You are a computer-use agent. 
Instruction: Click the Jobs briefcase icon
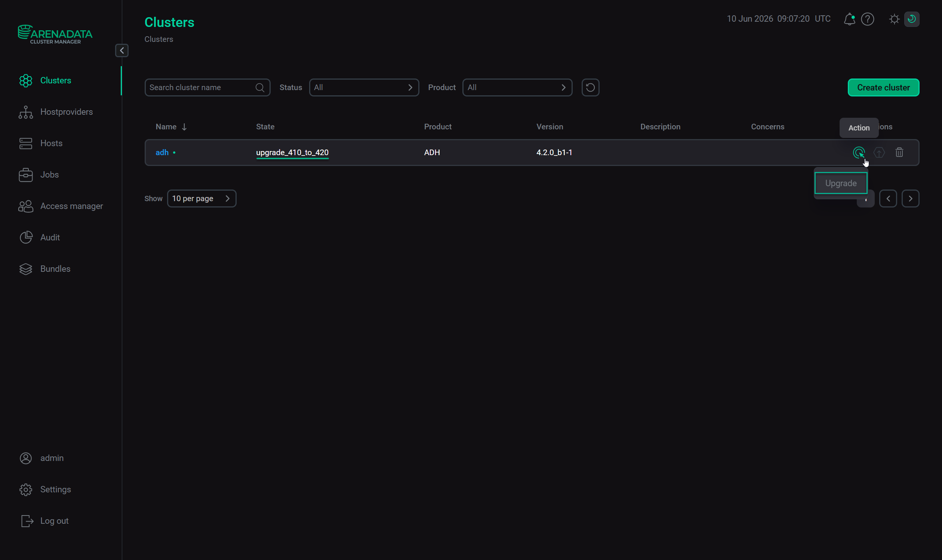(x=26, y=175)
